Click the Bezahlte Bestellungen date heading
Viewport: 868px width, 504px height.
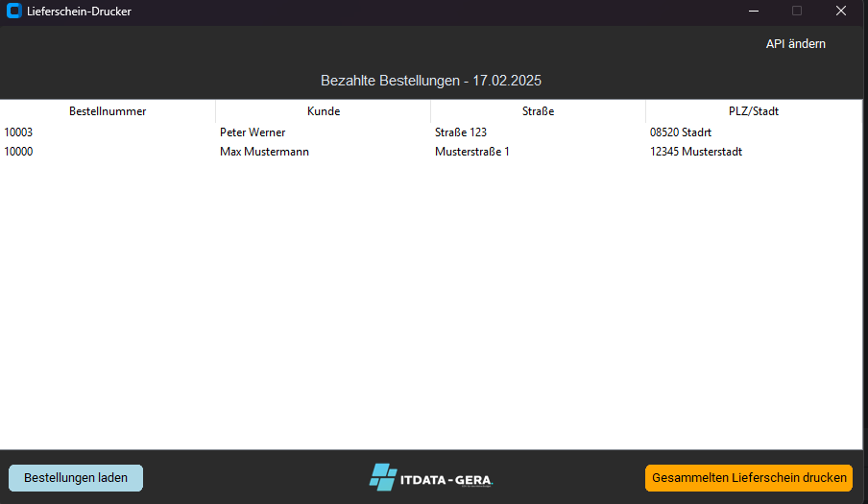(437, 81)
